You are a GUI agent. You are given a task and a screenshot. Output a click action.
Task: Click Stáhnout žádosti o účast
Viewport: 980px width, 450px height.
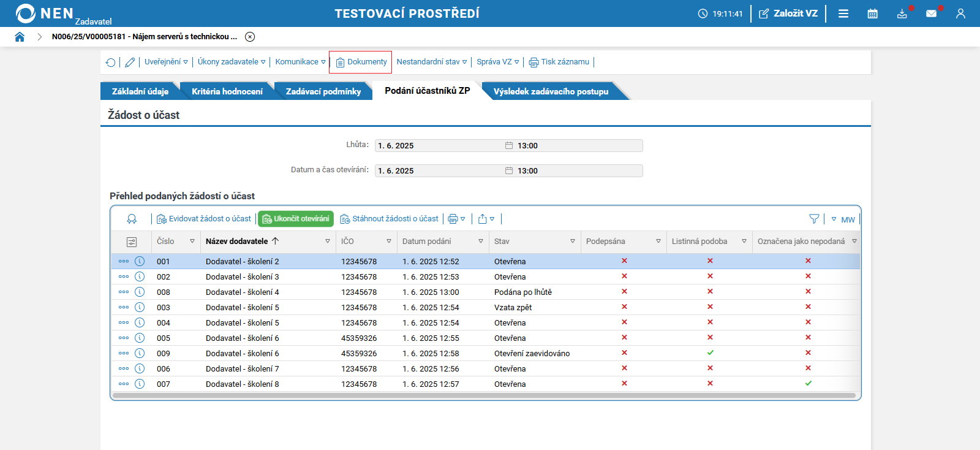click(x=390, y=219)
